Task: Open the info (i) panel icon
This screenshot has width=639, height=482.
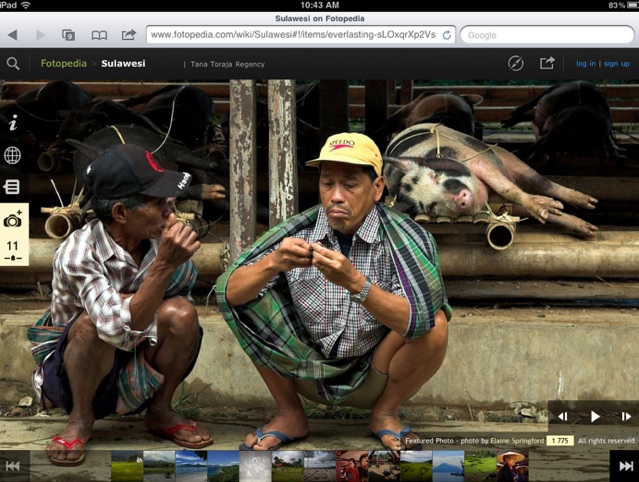Action: tap(13, 123)
